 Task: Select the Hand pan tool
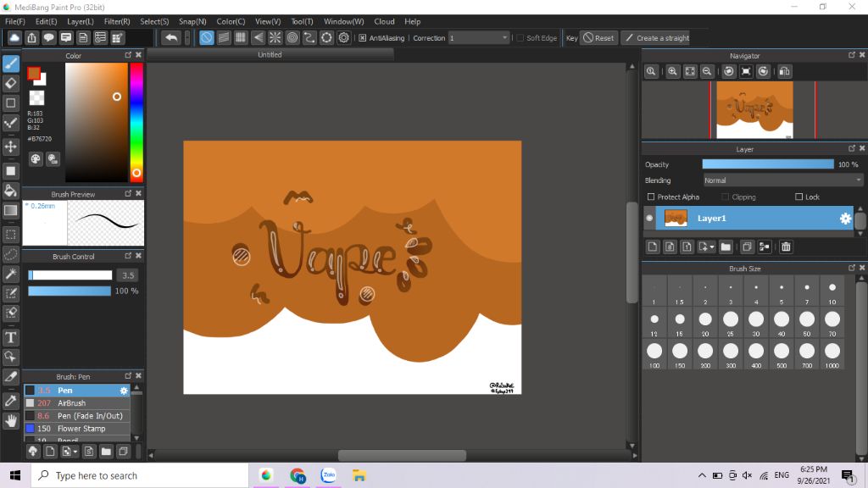click(x=10, y=421)
